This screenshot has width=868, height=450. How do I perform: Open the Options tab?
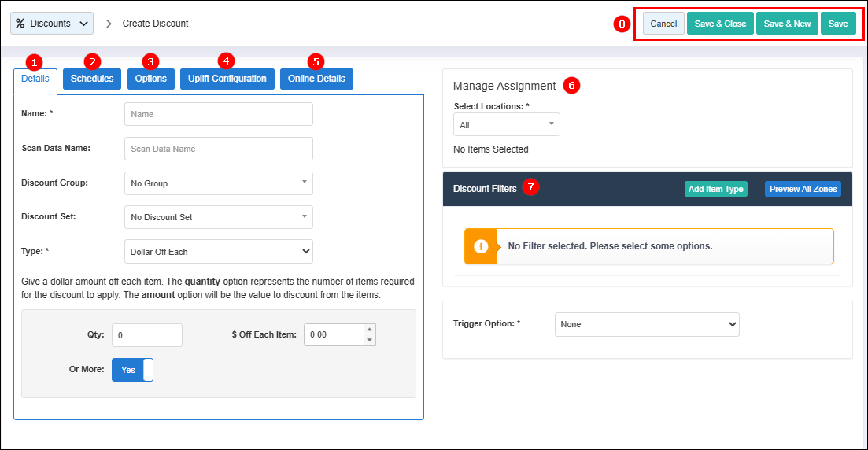point(151,79)
